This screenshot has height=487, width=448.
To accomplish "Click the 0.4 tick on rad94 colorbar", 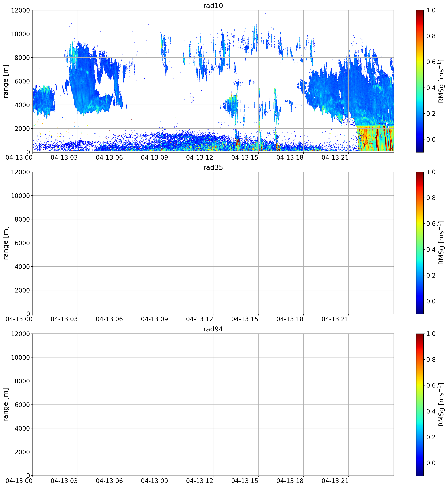I will (x=431, y=411).
